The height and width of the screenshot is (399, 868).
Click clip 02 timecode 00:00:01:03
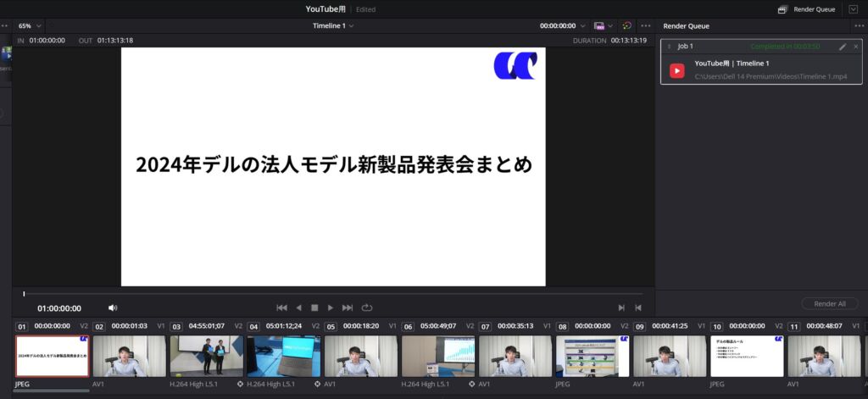[130, 326]
